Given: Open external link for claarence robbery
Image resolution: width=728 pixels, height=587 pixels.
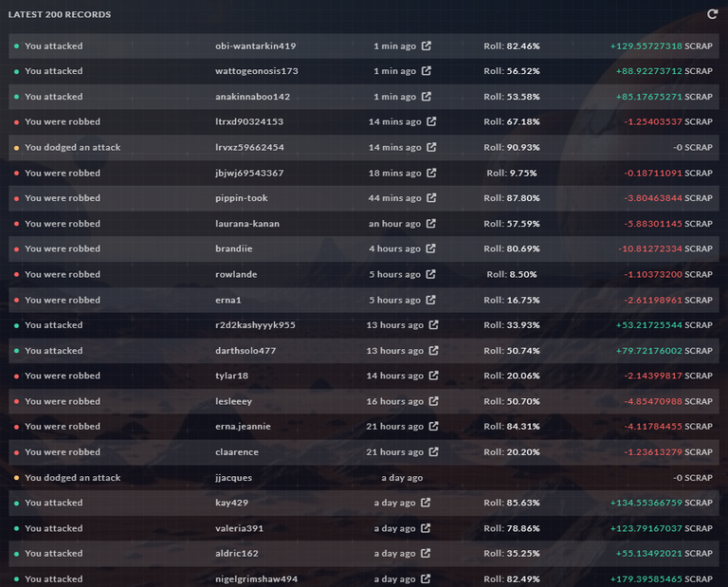Looking at the screenshot, I should [433, 451].
